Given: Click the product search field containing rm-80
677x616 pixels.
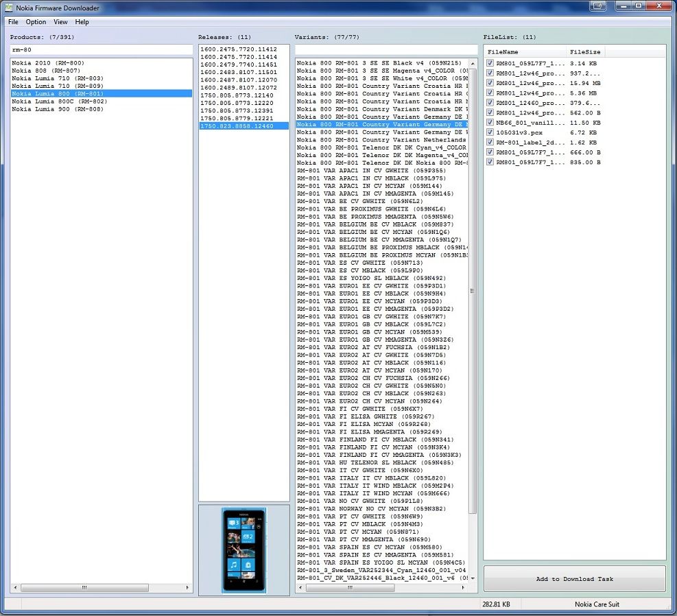Looking at the screenshot, I should [102, 49].
